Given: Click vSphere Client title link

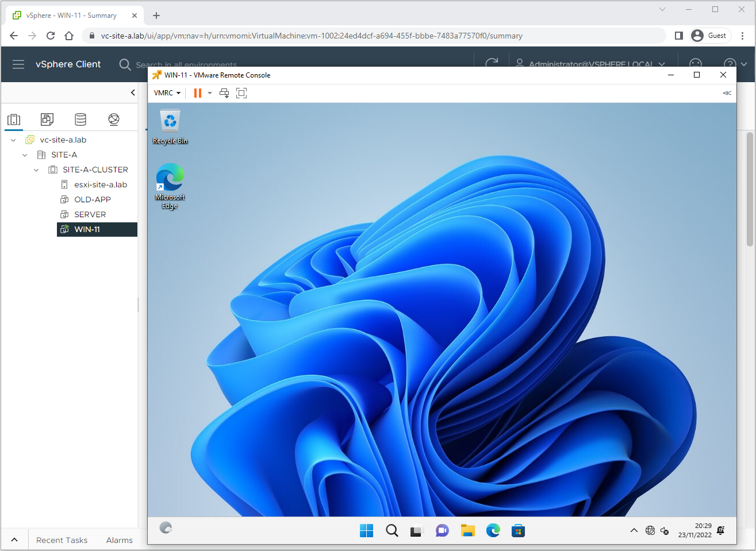Looking at the screenshot, I should point(68,64).
